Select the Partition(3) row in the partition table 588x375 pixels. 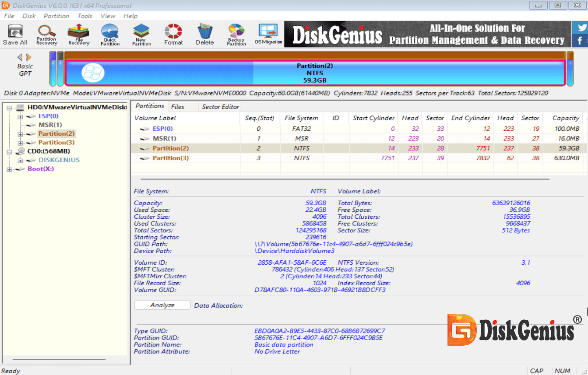click(358, 158)
